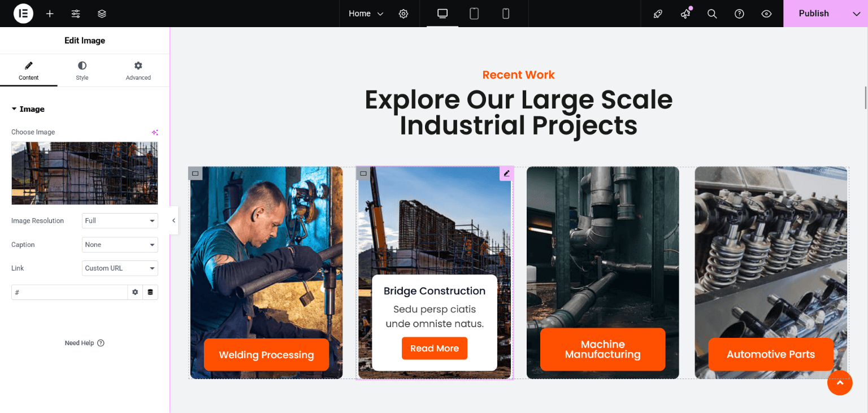Click the chosen image thumbnail preview
This screenshot has width=868, height=413.
85,173
